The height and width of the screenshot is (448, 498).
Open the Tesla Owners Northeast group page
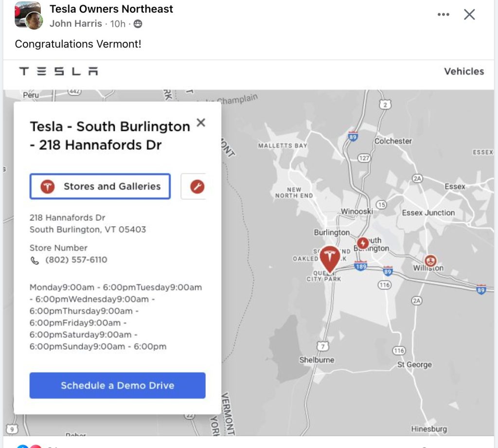111,9
